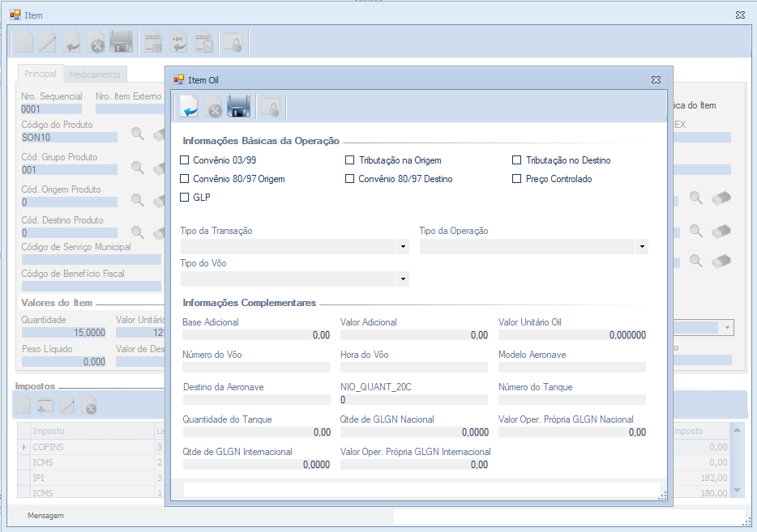Click the Número do Vôo input field
Image resolution: width=757 pixels, height=532 pixels.
point(255,367)
